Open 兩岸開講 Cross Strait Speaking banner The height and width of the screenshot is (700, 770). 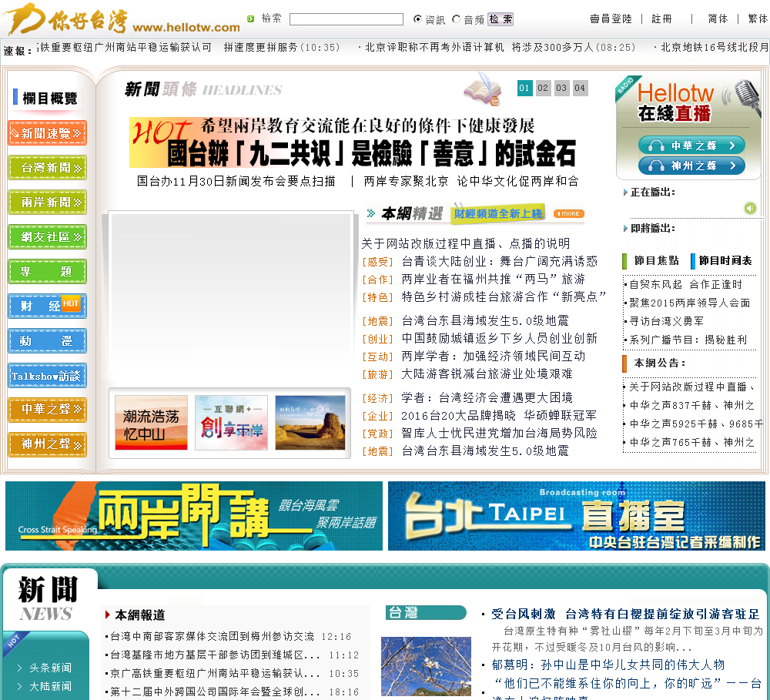[194, 516]
